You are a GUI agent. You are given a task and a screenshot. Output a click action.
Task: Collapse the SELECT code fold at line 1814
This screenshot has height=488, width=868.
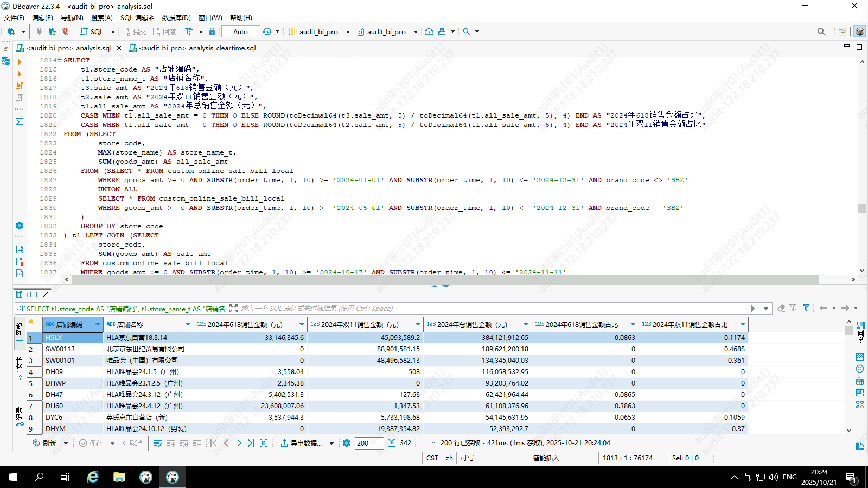click(59, 60)
